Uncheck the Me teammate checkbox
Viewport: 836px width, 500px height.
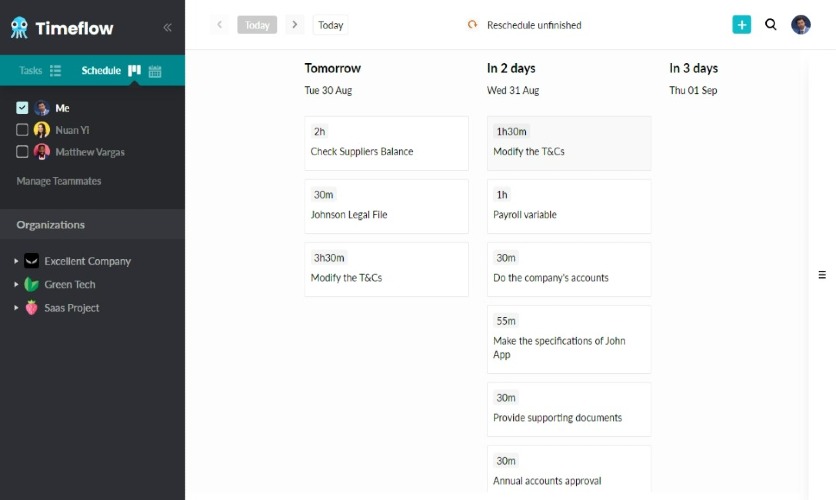tap(22, 108)
